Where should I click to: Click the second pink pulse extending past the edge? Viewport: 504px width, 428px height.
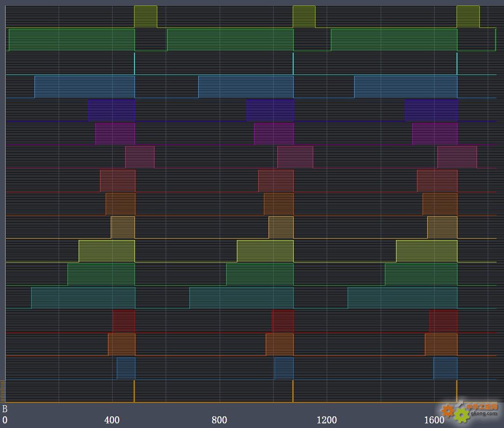[x=295, y=157]
